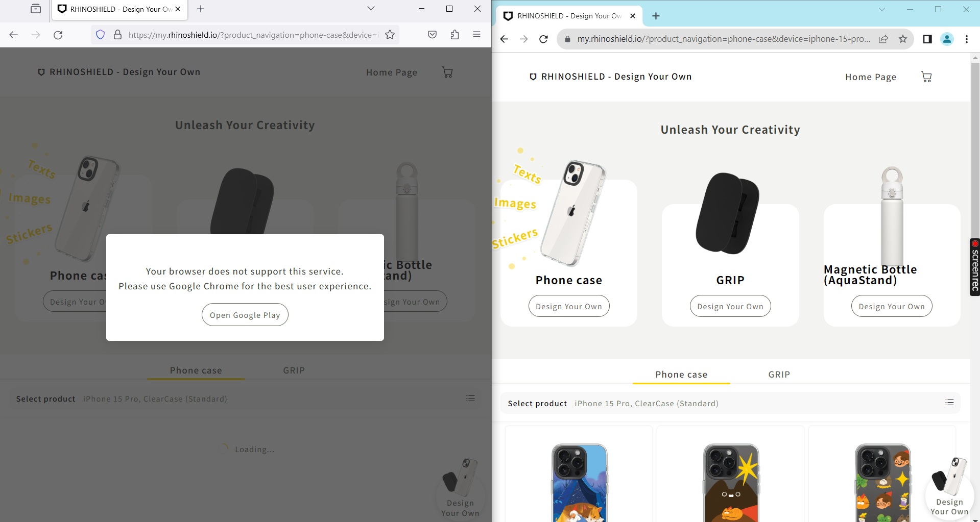Click the RHINOSHIELD shield logo in the header
980x522 pixels.
[533, 77]
